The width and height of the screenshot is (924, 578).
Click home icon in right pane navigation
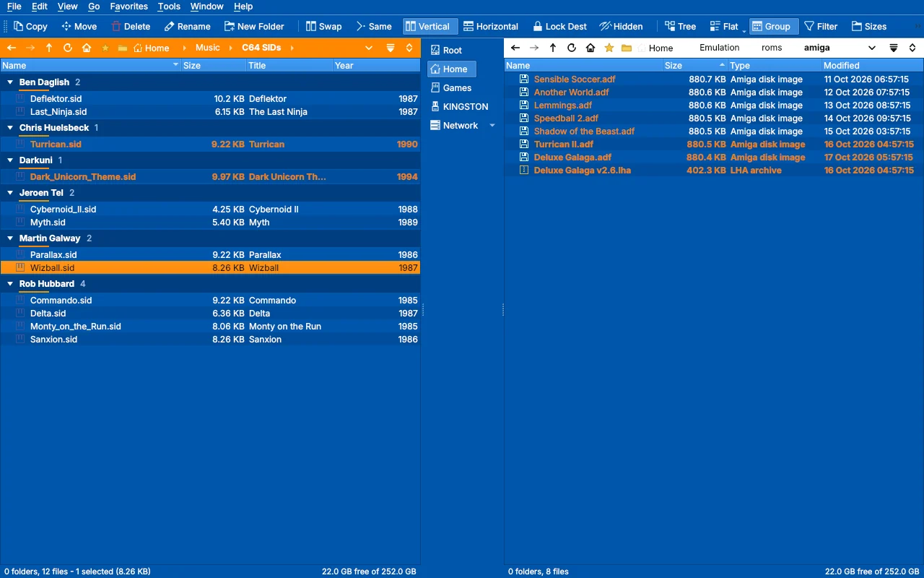(x=590, y=48)
